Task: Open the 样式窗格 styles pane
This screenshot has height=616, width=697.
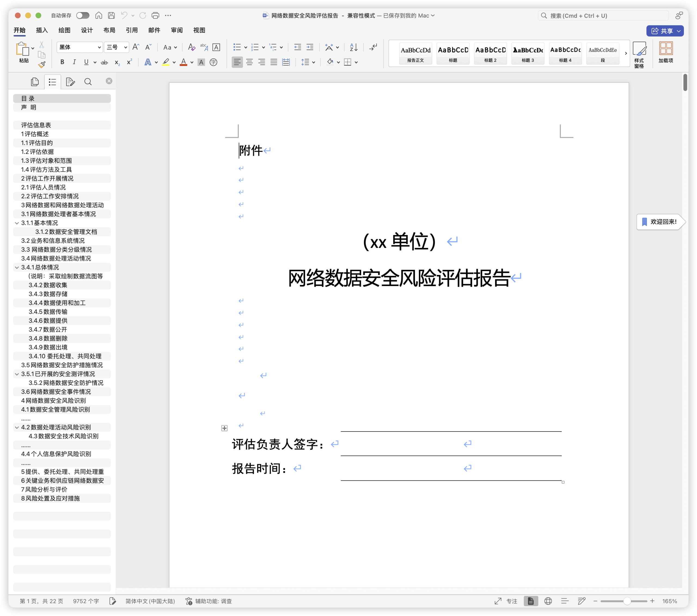Action: [x=639, y=54]
